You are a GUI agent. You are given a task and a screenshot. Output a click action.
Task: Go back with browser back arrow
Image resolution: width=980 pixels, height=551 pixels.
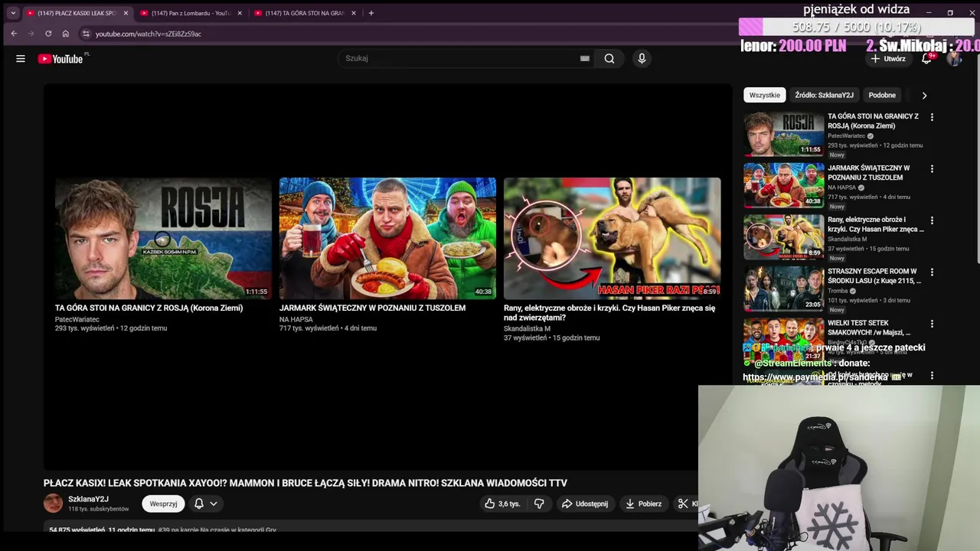pyautogui.click(x=14, y=34)
